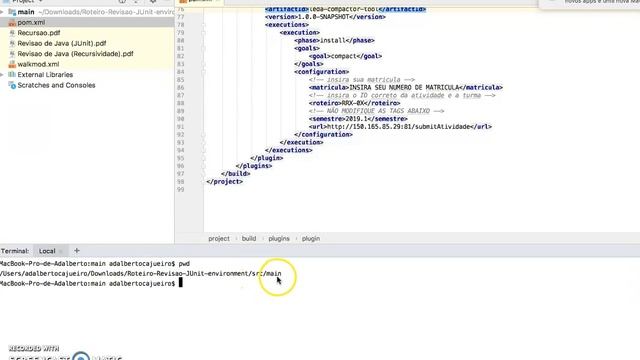640x360 pixels.
Task: Click the External Libraries library icon
Action: (x=12, y=75)
